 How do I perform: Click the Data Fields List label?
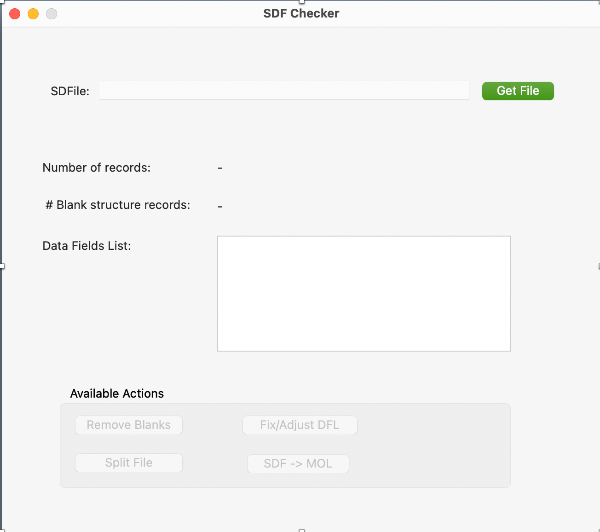(86, 245)
